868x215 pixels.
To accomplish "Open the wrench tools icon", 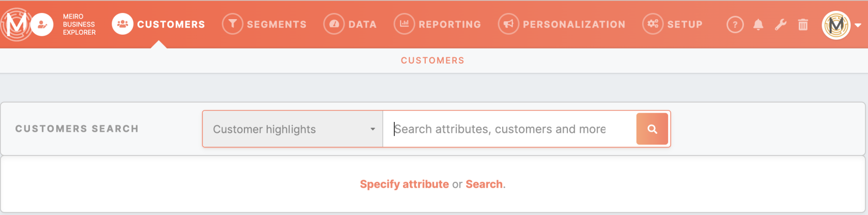I will pos(781,24).
